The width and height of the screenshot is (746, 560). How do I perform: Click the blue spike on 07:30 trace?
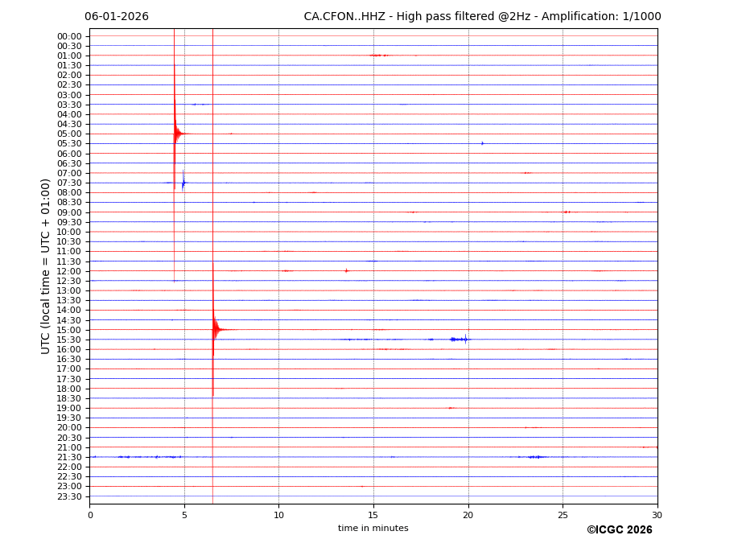183,183
